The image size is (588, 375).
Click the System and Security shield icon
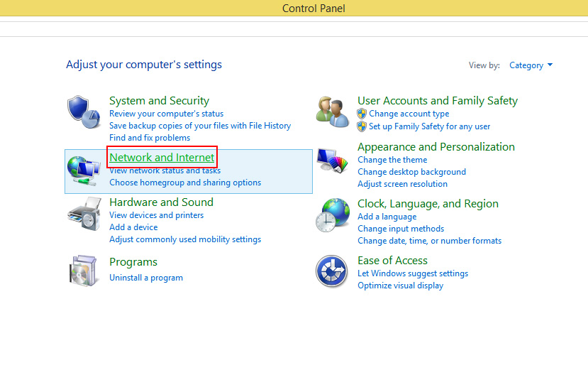coord(84,112)
